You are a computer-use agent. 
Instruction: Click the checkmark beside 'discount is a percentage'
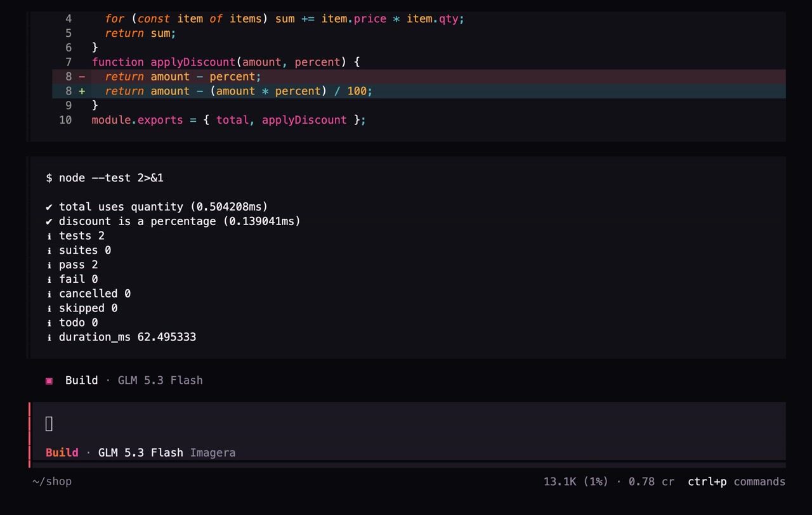pyautogui.click(x=49, y=221)
